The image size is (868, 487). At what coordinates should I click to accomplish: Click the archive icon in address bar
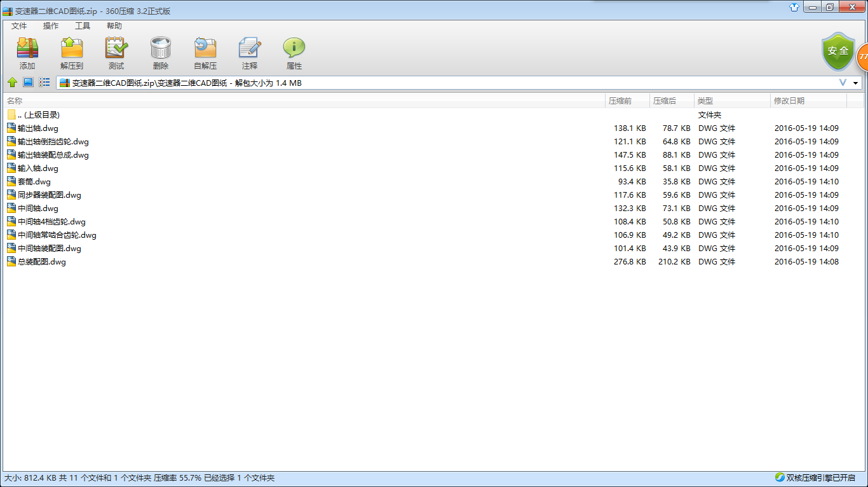[65, 83]
